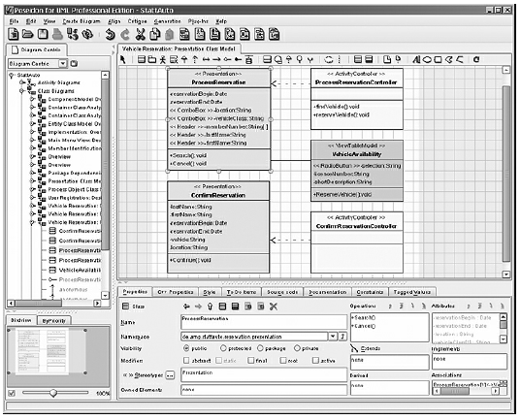Screen dimensions: 521x420
Task: Click the diagram canvas vertical scrollbar
Action: pyautogui.click(x=506, y=173)
